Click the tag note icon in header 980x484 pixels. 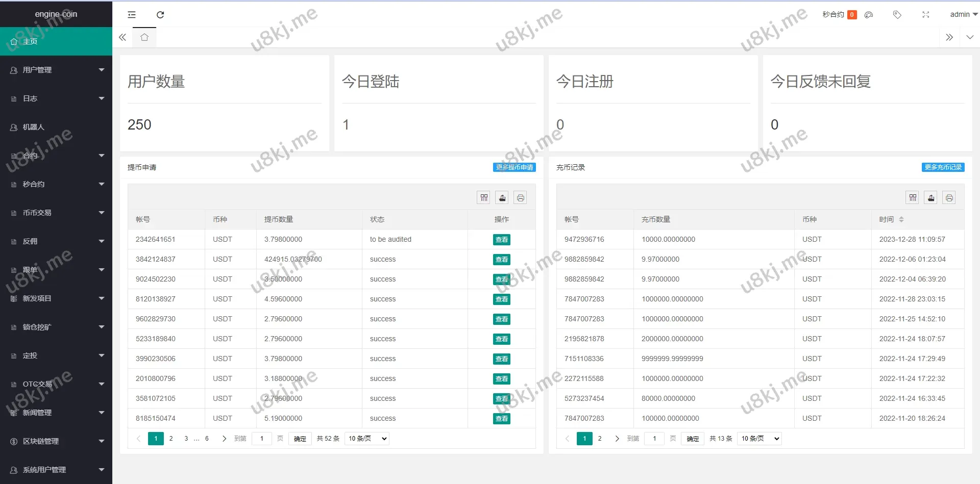pos(897,15)
